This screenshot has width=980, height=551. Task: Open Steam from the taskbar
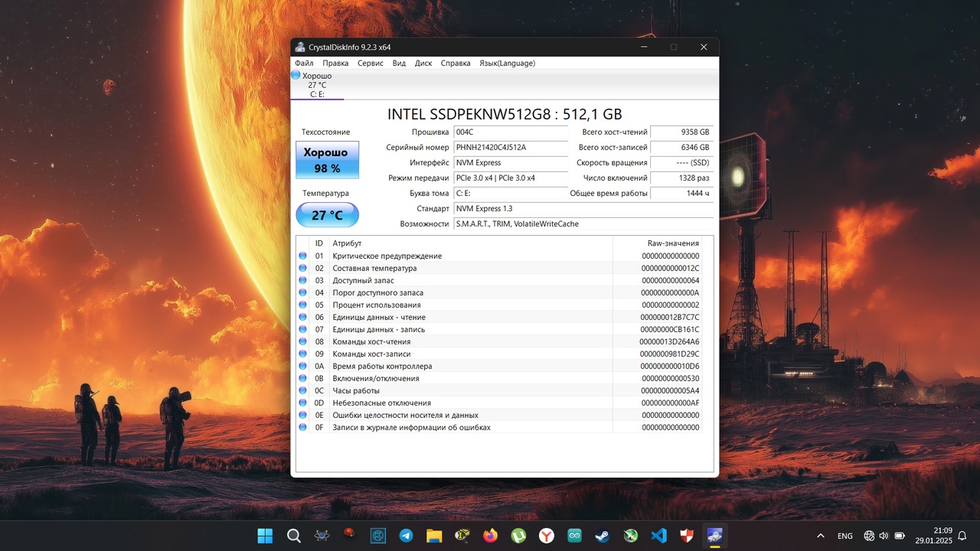pos(603,536)
